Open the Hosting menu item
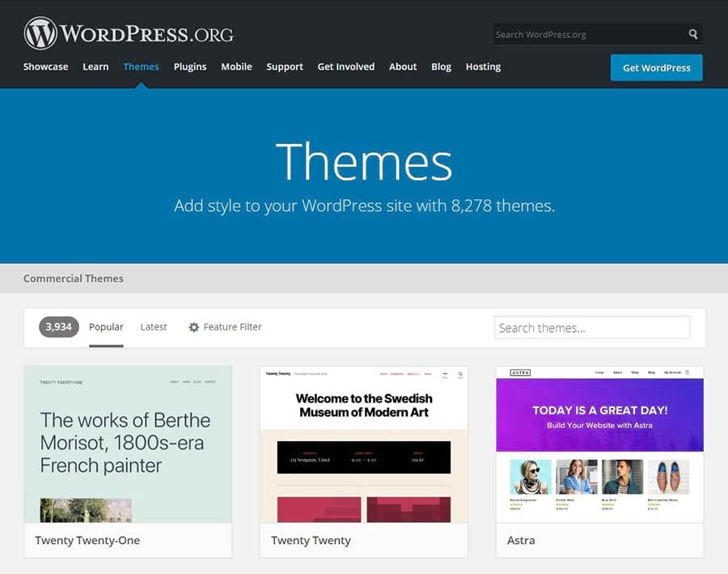Screen dimensions: 728x574 484,66
